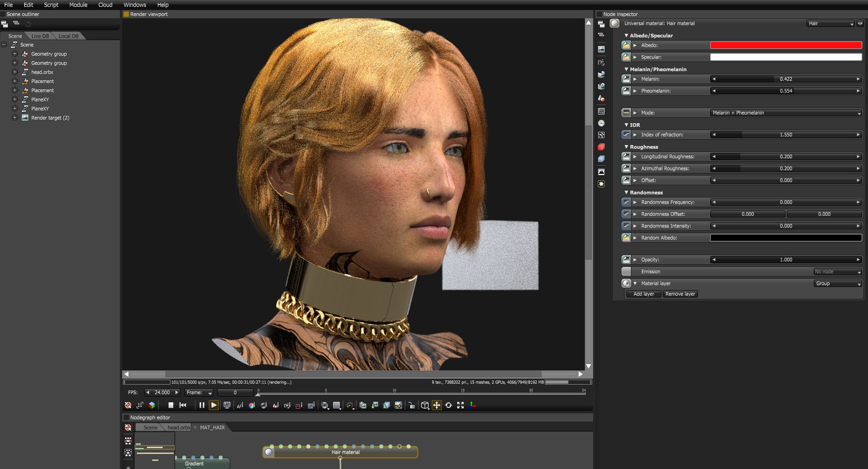Viewport: 868px width, 469px height.
Task: Click the red cube icon in sidebar
Action: [x=601, y=147]
